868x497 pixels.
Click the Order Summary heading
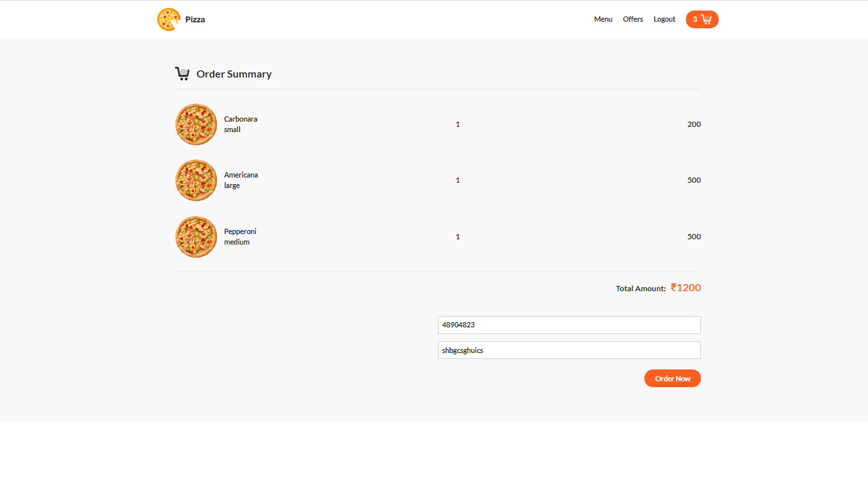[x=233, y=74]
